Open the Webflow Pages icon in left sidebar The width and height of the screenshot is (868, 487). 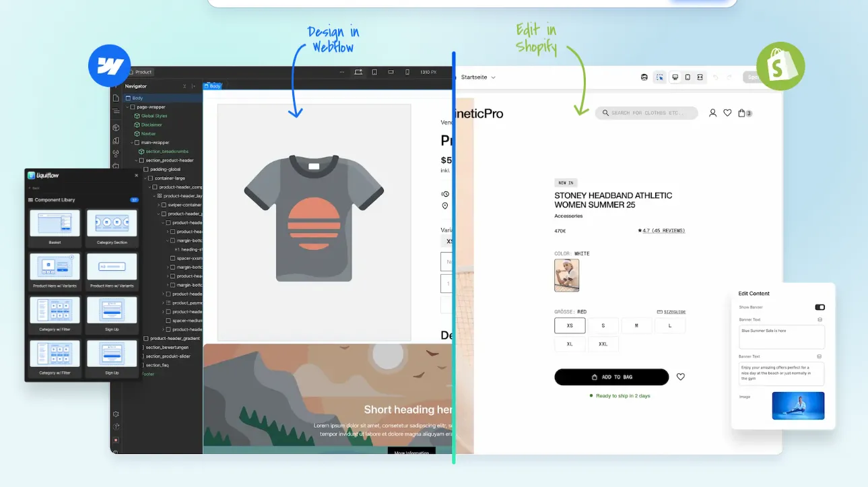click(x=116, y=98)
